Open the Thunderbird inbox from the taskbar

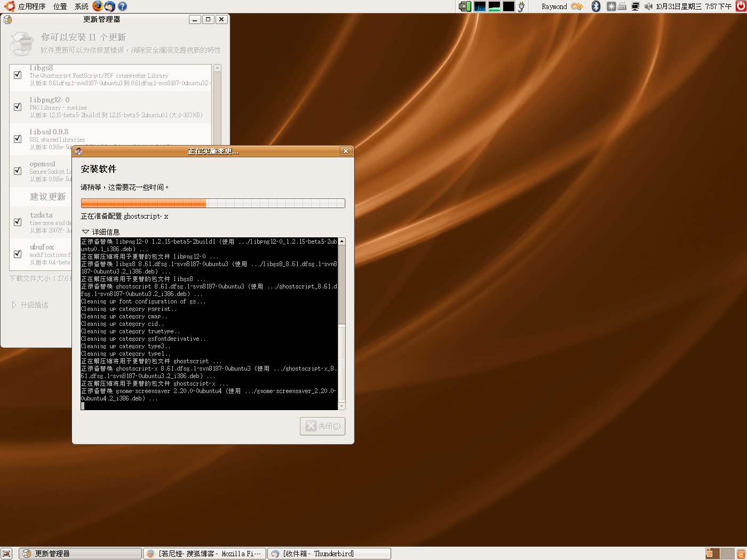coord(328,553)
